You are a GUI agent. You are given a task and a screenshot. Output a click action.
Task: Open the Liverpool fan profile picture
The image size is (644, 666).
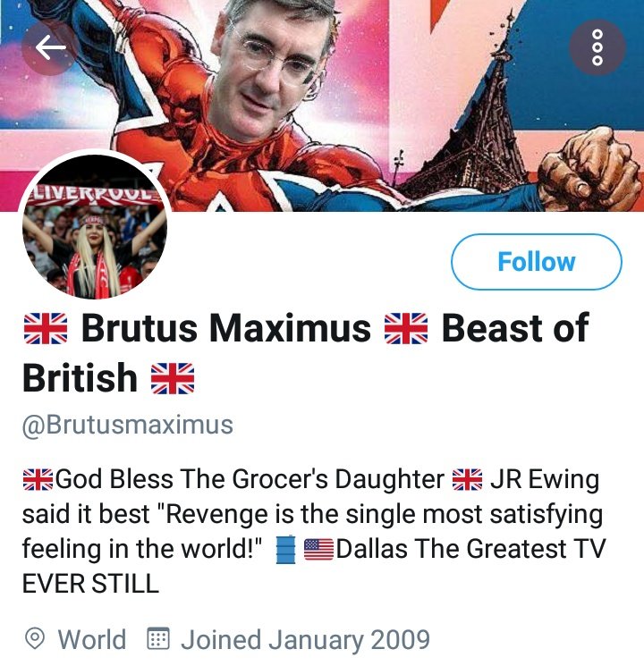pos(95,226)
